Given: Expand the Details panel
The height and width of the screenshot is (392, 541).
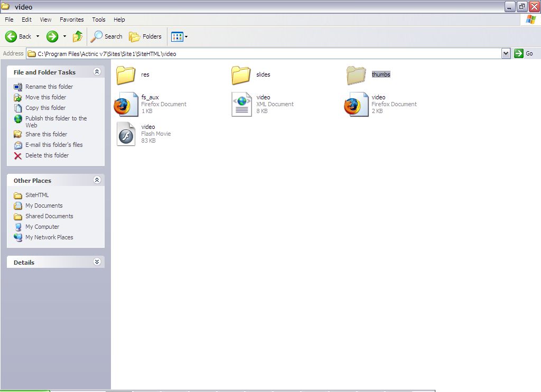Looking at the screenshot, I should coord(97,262).
